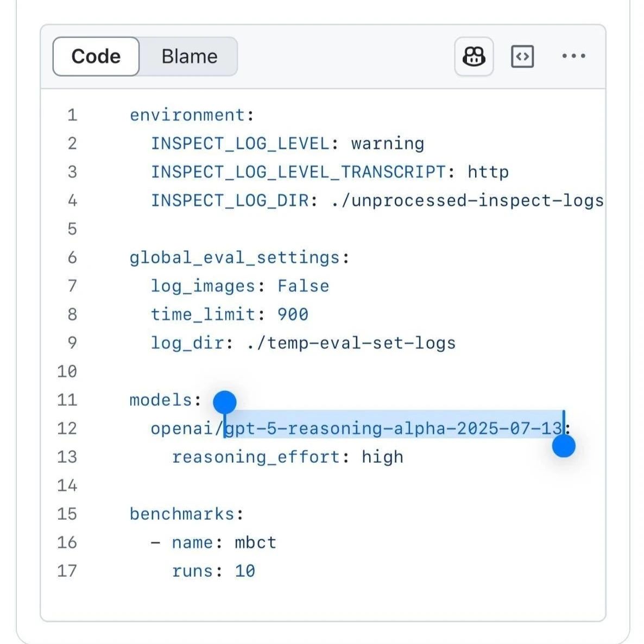
Task: Click 'INSPECT_LOG_LEVEL_TRANSCRIPT' key text
Action: click(x=298, y=172)
